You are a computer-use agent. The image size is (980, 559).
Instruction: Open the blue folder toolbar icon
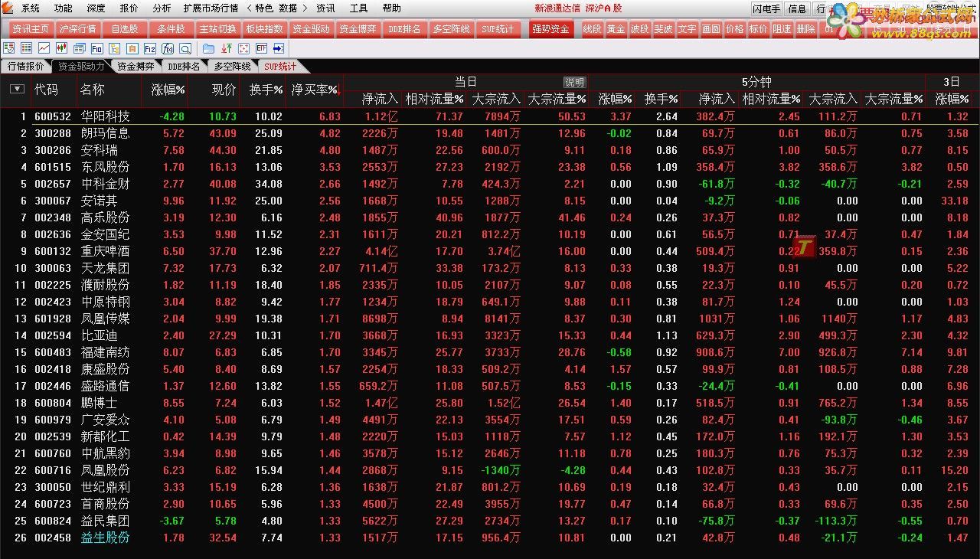click(208, 48)
